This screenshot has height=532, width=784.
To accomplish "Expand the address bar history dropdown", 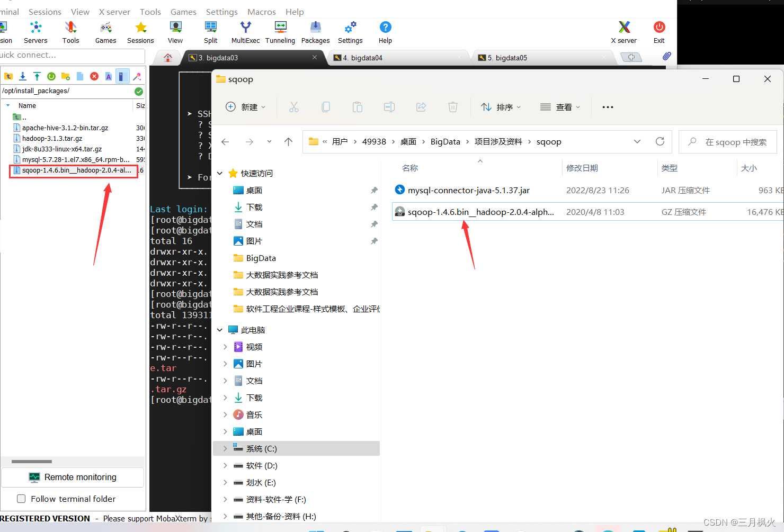I will (x=637, y=141).
